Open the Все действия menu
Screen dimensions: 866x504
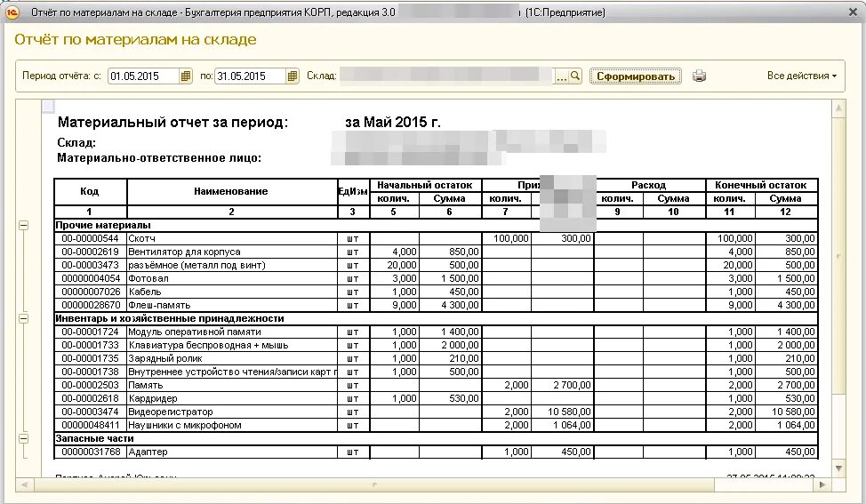click(x=801, y=76)
